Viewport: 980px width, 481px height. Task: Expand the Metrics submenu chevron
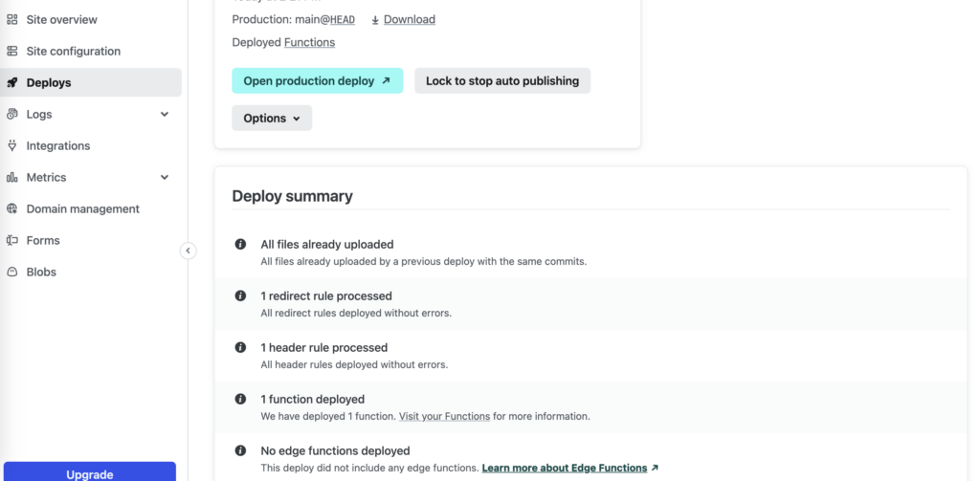pos(165,177)
